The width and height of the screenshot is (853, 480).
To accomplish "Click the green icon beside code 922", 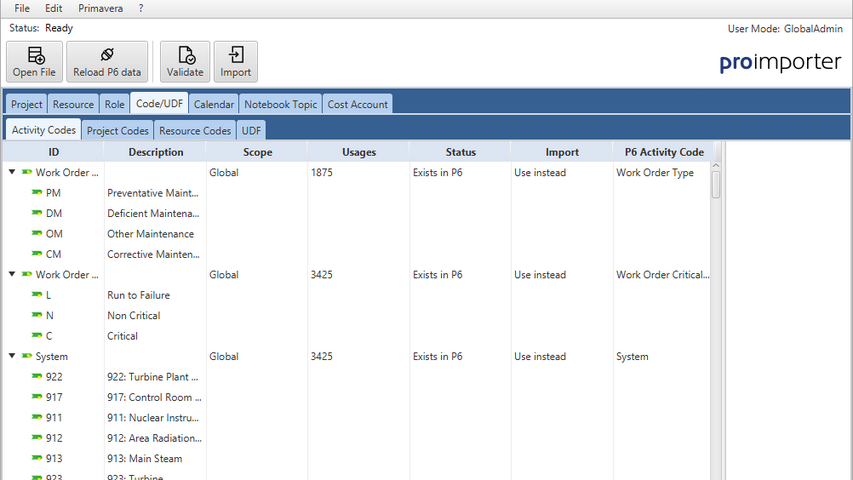I will tap(37, 377).
